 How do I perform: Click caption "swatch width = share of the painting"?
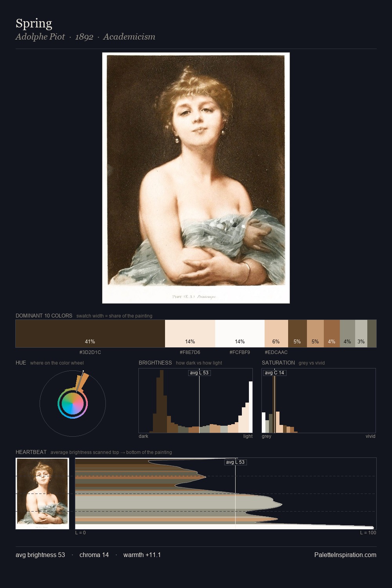pyautogui.click(x=114, y=316)
